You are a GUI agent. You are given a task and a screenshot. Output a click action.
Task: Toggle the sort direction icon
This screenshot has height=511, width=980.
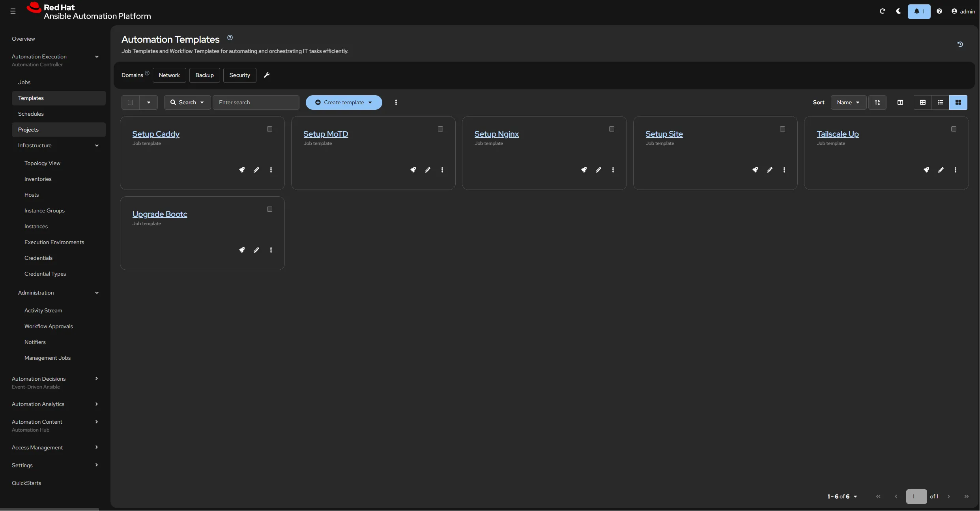point(877,102)
